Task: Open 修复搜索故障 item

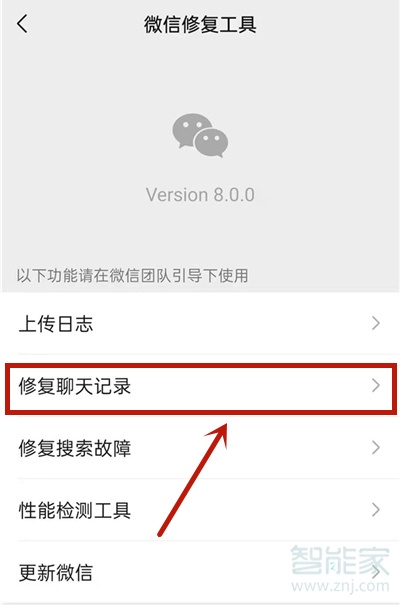Action: coord(200,448)
